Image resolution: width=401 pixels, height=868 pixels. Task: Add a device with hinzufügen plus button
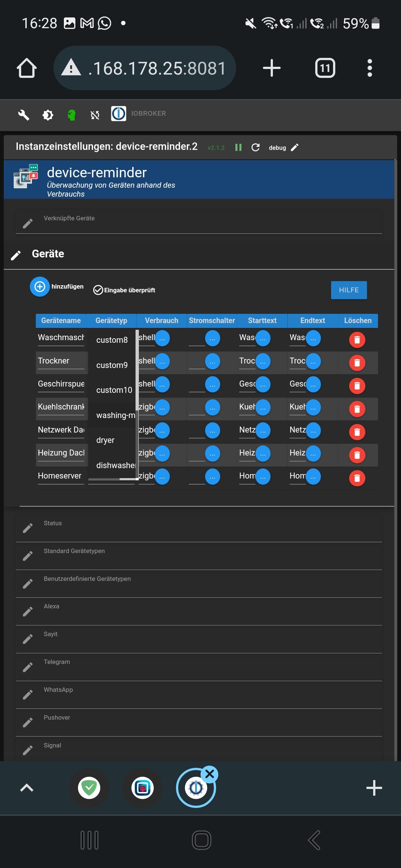(40, 287)
